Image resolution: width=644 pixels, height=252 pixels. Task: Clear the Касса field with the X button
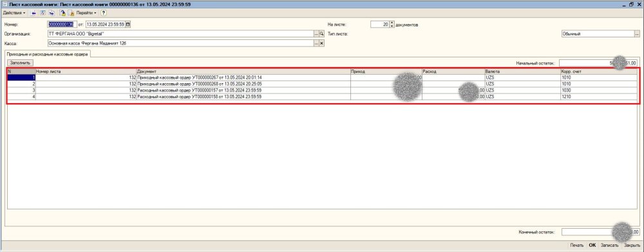point(322,43)
